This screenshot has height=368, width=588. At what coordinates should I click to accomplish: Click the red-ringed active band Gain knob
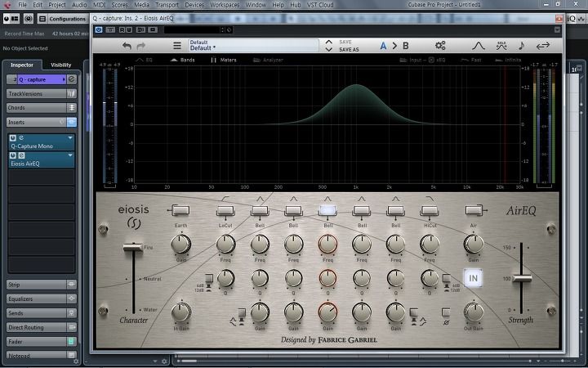pos(327,312)
